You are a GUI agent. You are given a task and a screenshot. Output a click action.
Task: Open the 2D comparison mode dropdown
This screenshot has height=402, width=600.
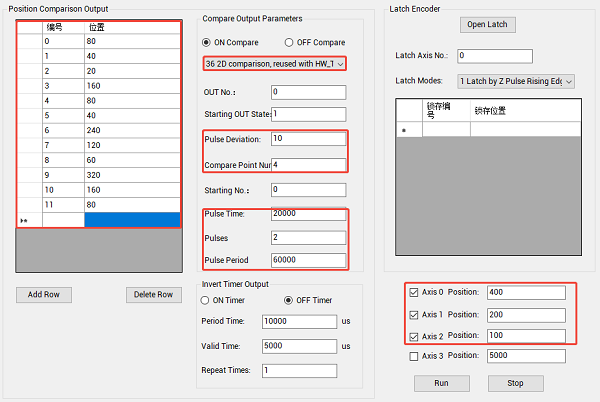(274, 64)
